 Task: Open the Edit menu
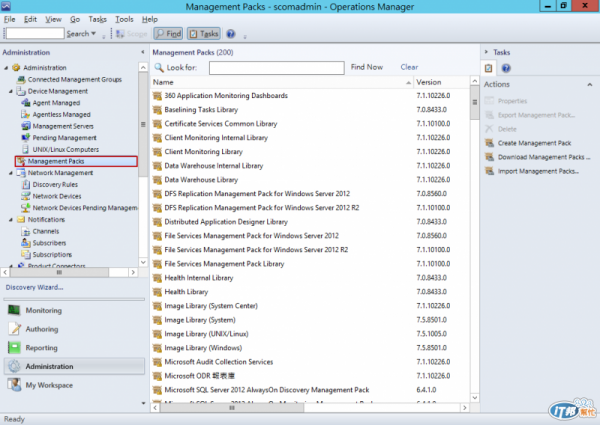point(30,19)
